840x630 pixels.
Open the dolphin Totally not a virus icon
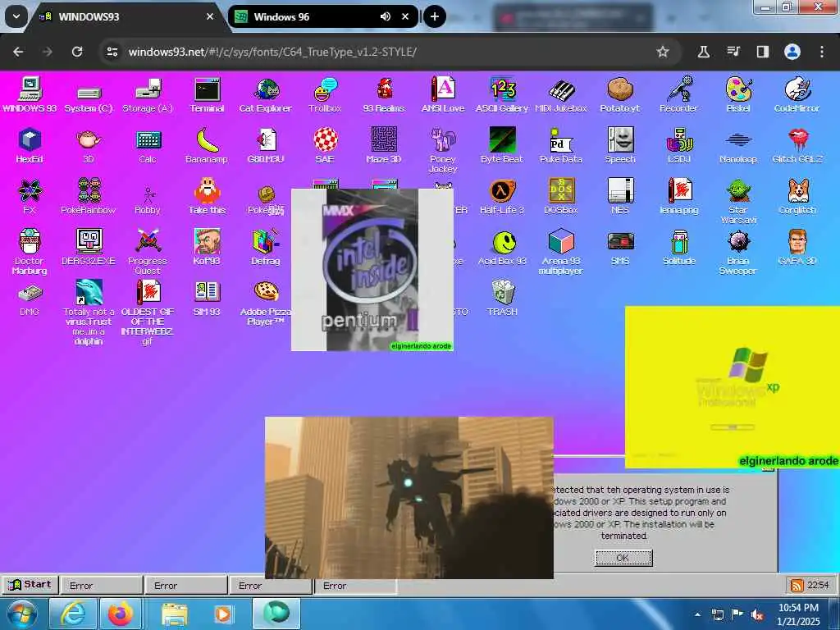pos(89,312)
